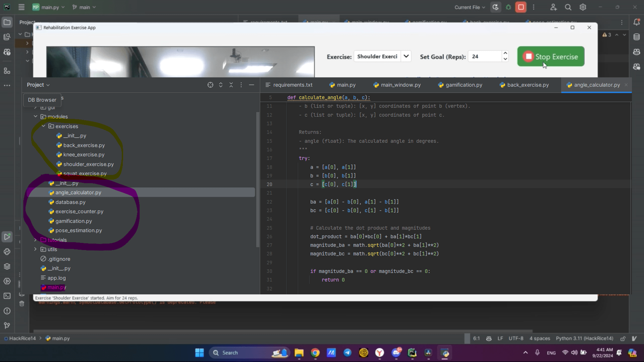
Task: Open the Git version control icon
Action: 7,325
